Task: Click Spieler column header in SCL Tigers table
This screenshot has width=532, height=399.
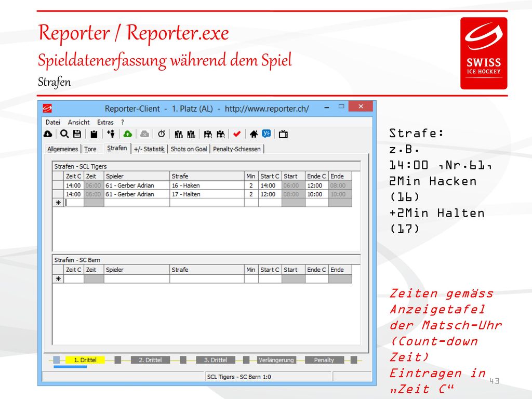Action: point(137,176)
